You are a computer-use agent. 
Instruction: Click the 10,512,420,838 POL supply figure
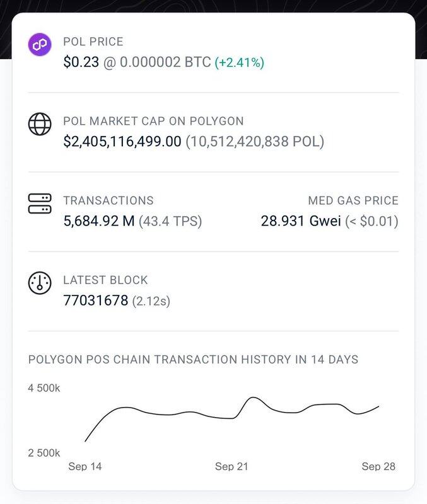[255, 141]
